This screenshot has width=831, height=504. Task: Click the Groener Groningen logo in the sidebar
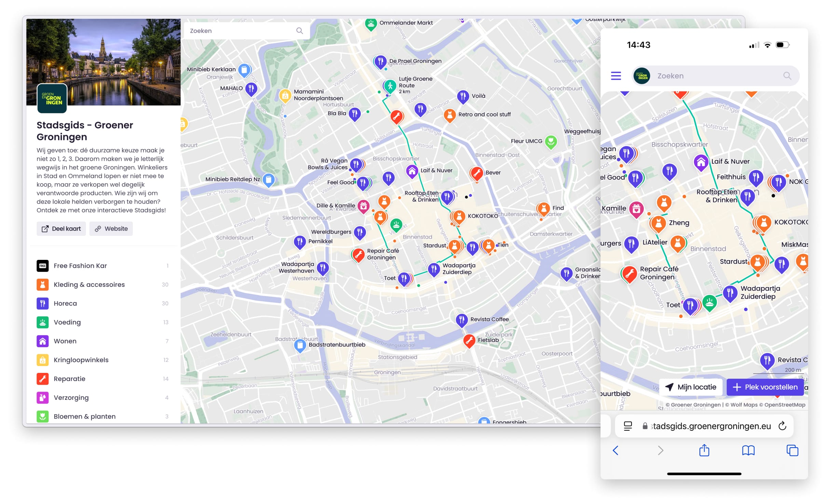click(x=52, y=98)
